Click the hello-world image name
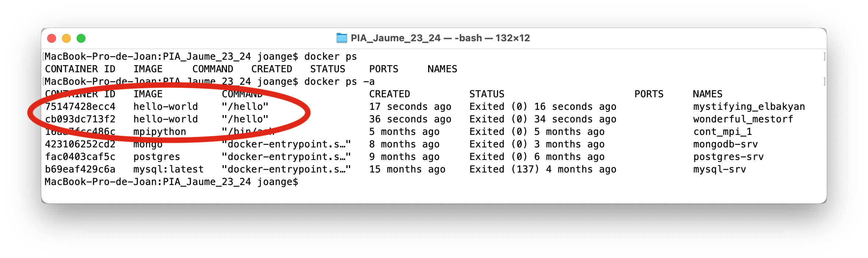The image size is (868, 258). [166, 106]
